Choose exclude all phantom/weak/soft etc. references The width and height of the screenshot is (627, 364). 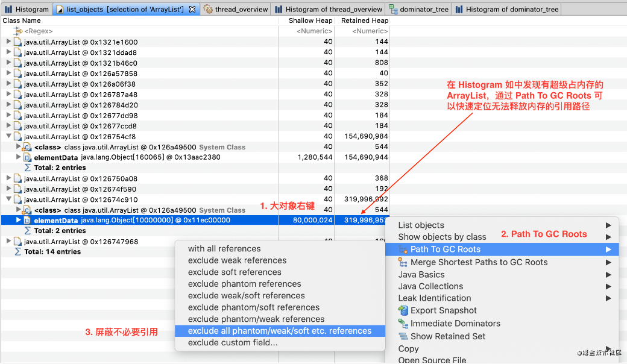point(279,331)
